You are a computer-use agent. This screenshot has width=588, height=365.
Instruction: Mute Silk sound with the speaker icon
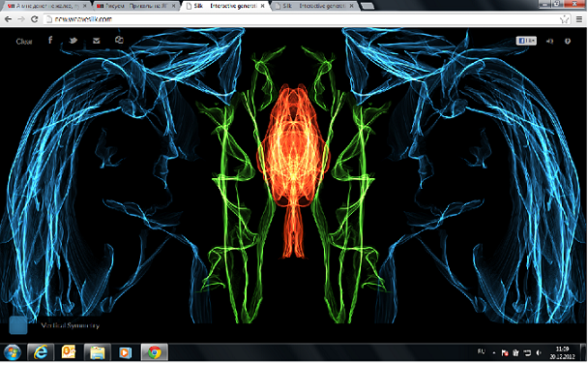[x=549, y=41]
